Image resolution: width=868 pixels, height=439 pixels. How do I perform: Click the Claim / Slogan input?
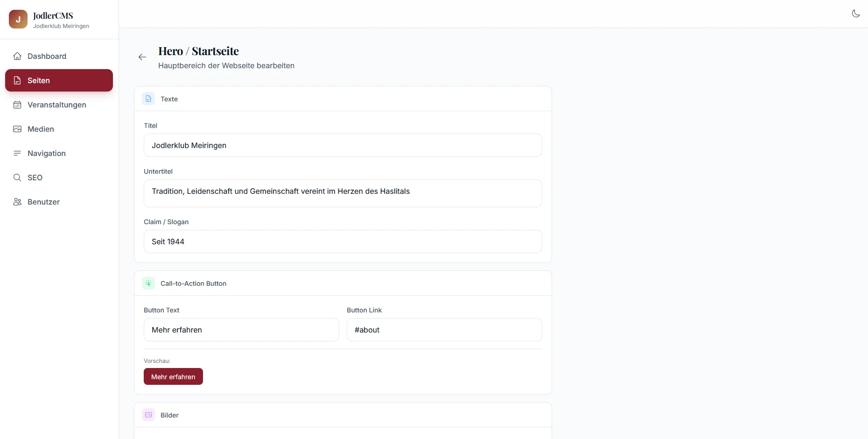(343, 241)
